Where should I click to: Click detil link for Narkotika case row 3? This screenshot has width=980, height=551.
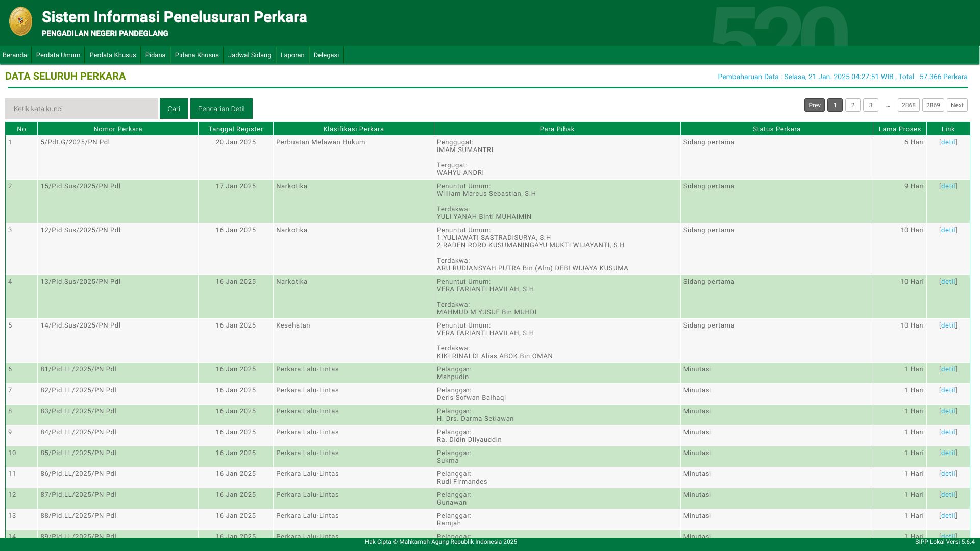pos(948,230)
